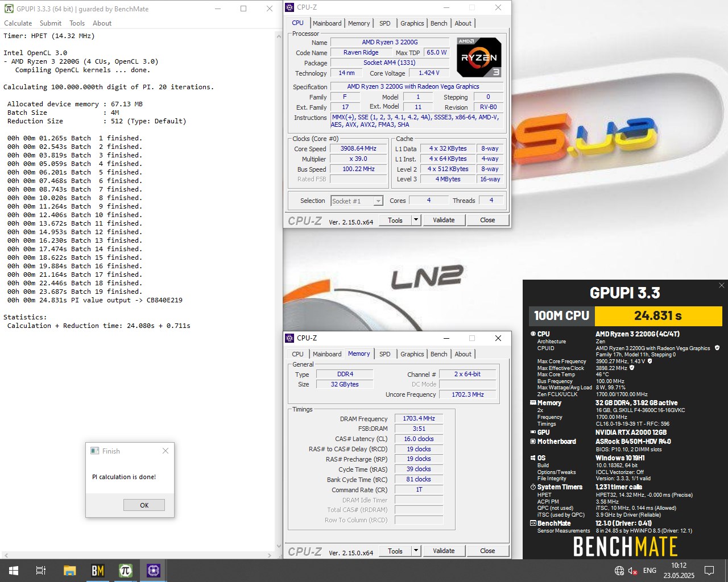728x582 pixels.
Task: Click the muted volume tray icon
Action: coord(632,571)
